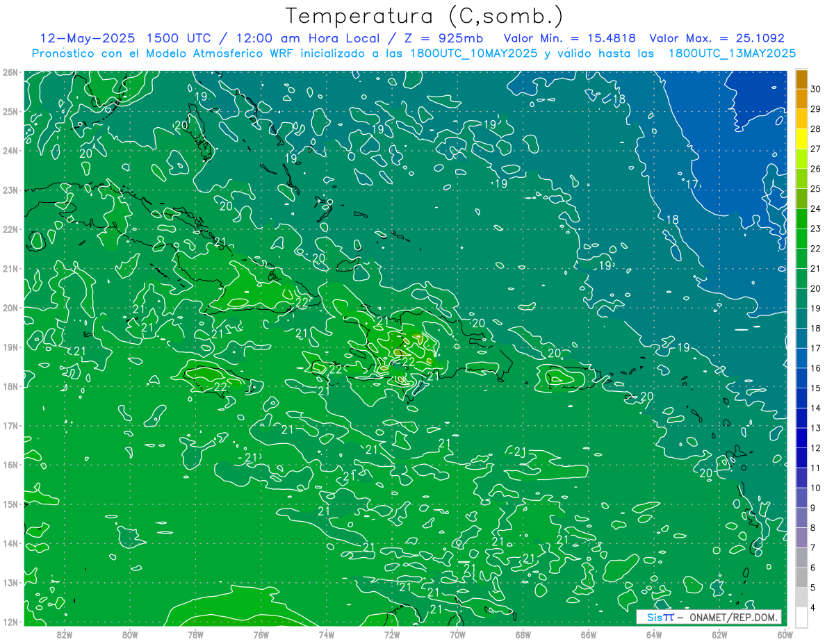Click the gray swatch between 5 and 6
This screenshot has height=644, width=834.
coord(801,577)
